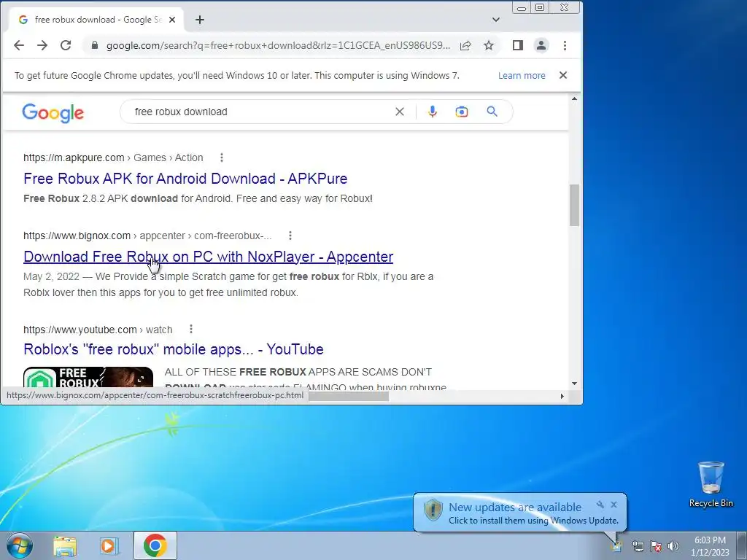This screenshot has height=560, width=747.
Task: Open Chrome side panel icon
Action: point(518,45)
